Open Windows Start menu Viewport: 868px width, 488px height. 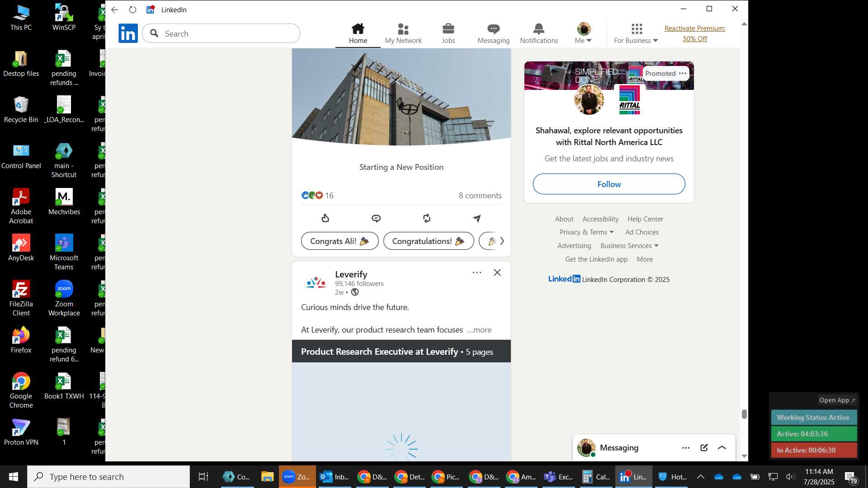coord(13,477)
